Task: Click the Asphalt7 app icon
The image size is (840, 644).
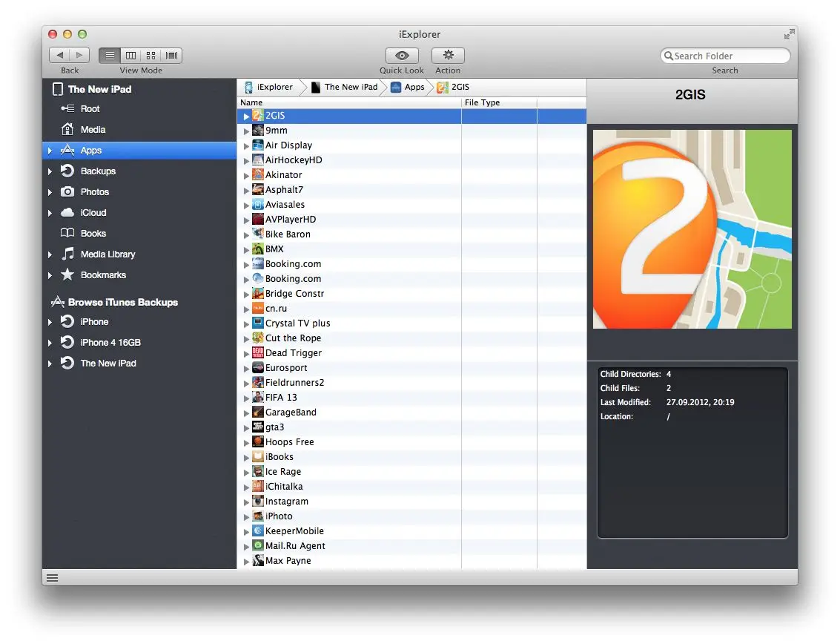Action: pyautogui.click(x=258, y=190)
